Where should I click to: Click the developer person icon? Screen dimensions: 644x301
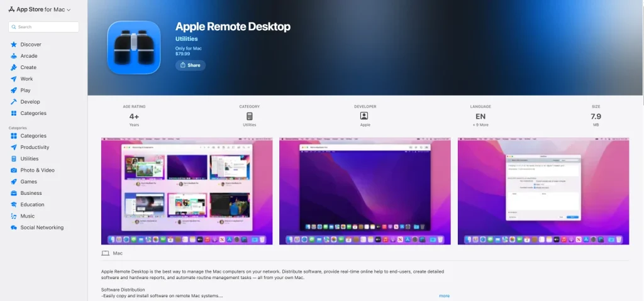pyautogui.click(x=364, y=116)
